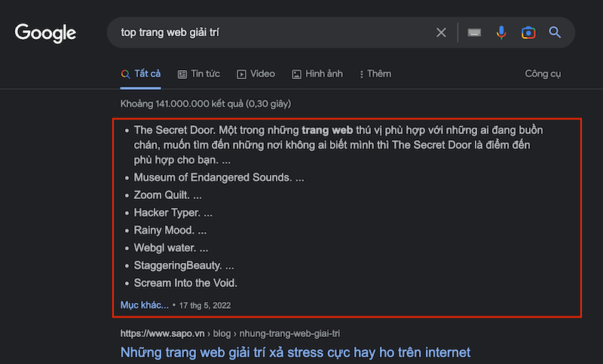
Task: Search by image with camera icon
Action: coord(528,32)
